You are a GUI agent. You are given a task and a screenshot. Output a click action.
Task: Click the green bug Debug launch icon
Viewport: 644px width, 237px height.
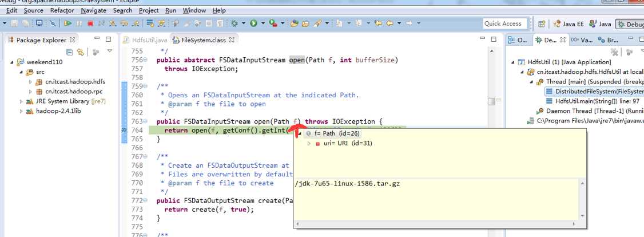tap(234, 23)
